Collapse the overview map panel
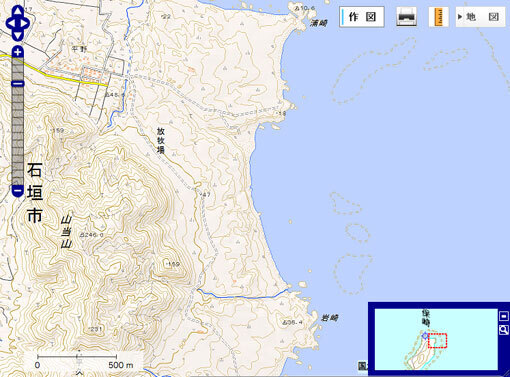 pyautogui.click(x=504, y=316)
